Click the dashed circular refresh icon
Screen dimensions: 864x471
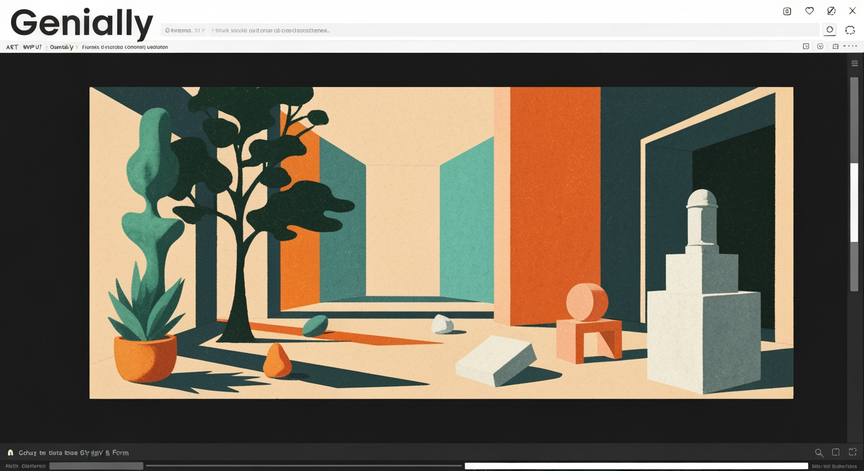pos(850,30)
